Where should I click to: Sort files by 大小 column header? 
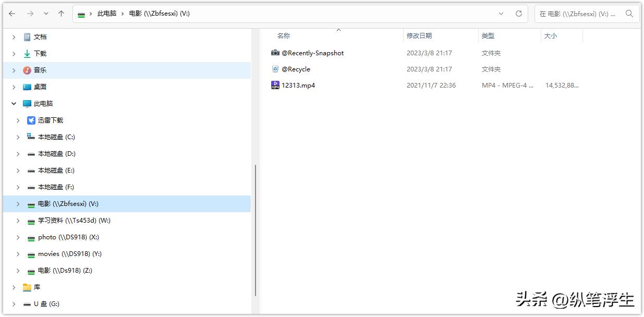551,36
